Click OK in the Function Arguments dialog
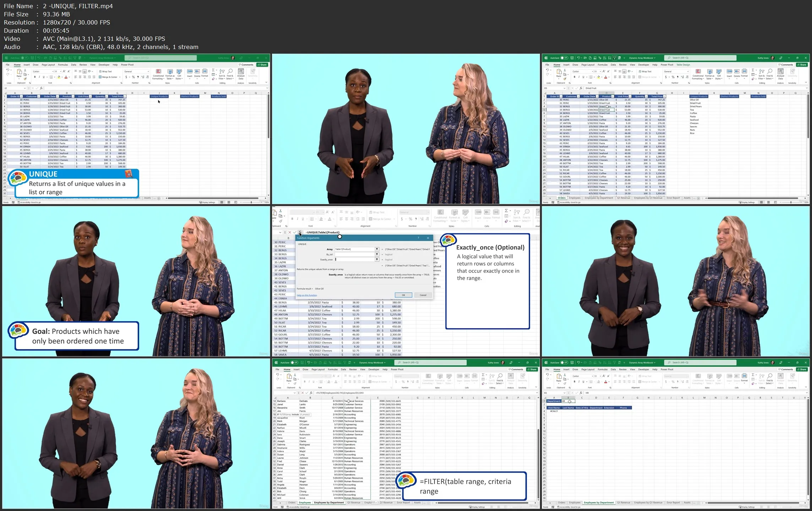This screenshot has height=511, width=812. [x=403, y=295]
